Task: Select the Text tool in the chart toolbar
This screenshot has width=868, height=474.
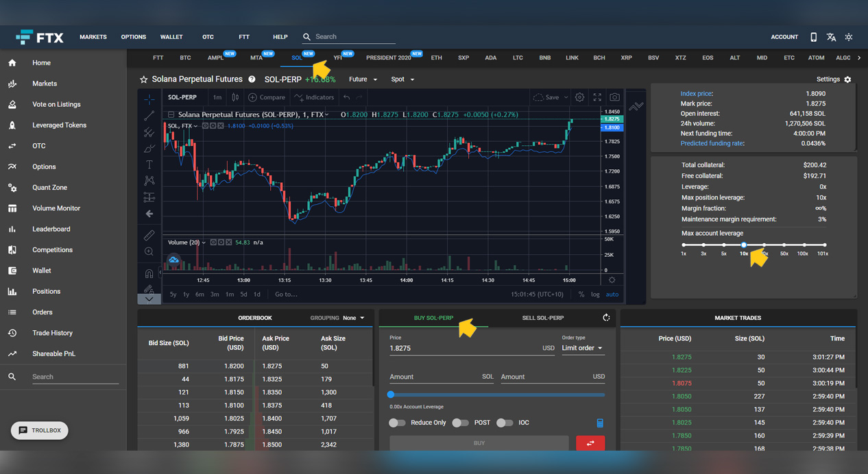Action: tap(149, 164)
